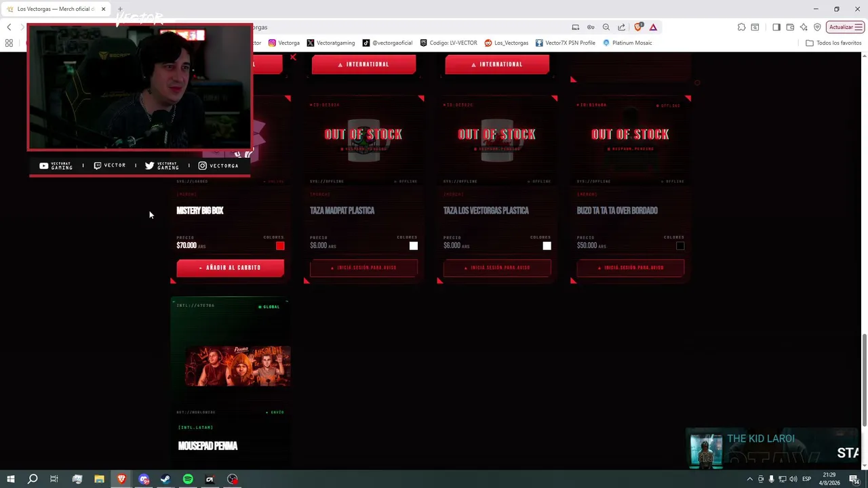Select black color for Buzo Ta Ta Ta

pyautogui.click(x=680, y=245)
